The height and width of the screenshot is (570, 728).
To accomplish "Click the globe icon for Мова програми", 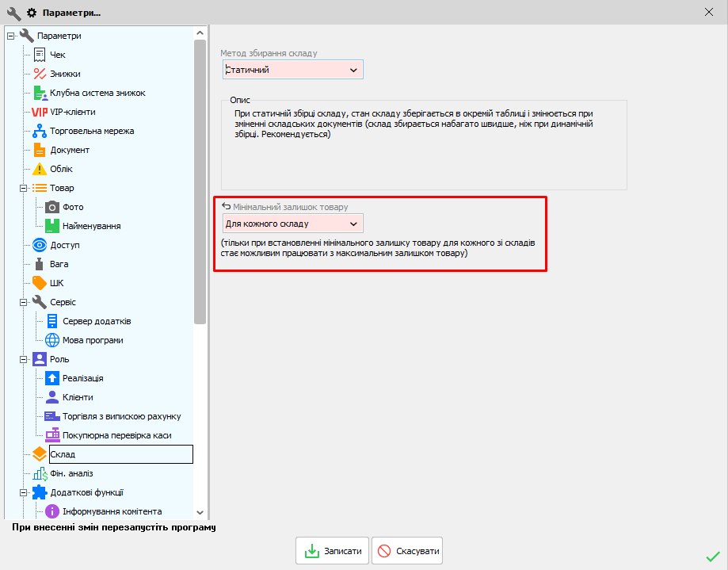I will click(x=52, y=340).
